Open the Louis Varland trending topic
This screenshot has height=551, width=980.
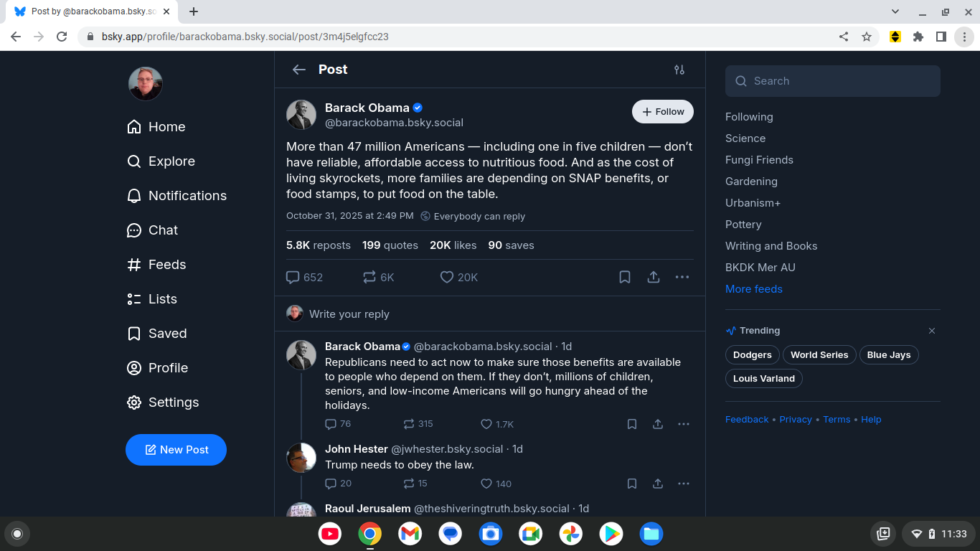point(764,378)
